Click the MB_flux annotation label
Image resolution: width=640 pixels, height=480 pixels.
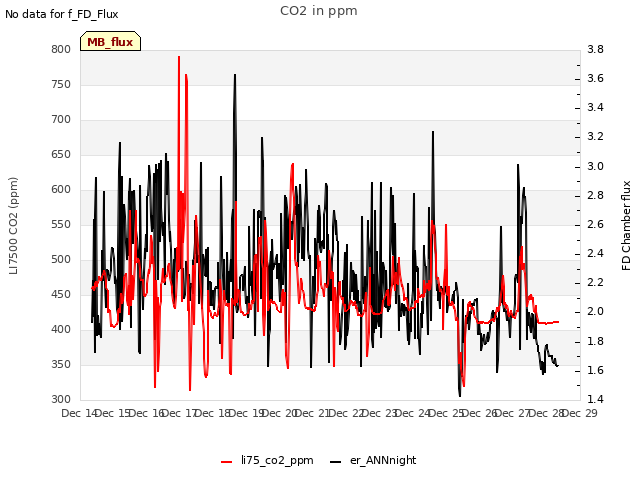[x=110, y=42]
